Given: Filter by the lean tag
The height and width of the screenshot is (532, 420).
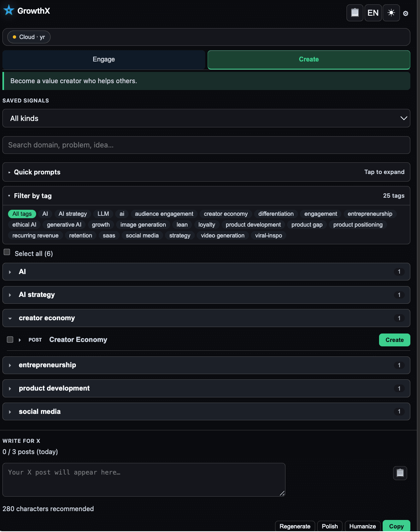Looking at the screenshot, I should tap(182, 225).
